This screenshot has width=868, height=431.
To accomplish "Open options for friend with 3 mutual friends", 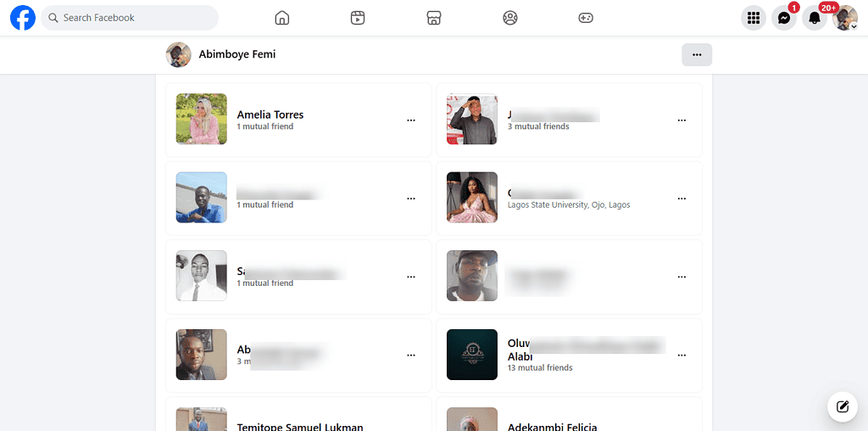I will pyautogui.click(x=682, y=120).
